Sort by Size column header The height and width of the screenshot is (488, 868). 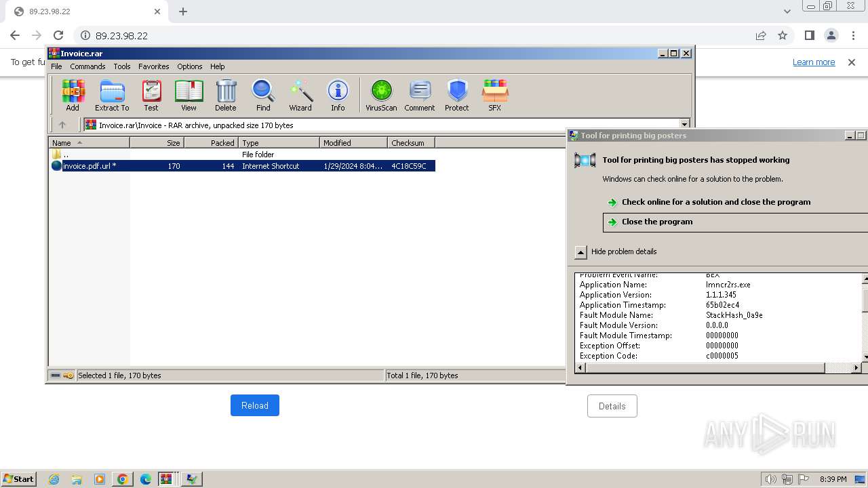point(157,142)
